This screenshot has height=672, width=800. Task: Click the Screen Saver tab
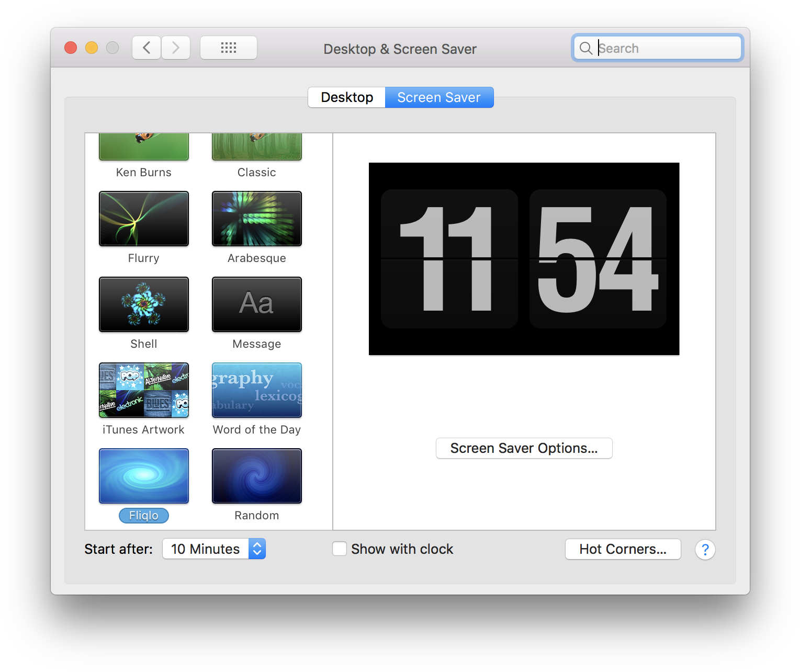[439, 97]
